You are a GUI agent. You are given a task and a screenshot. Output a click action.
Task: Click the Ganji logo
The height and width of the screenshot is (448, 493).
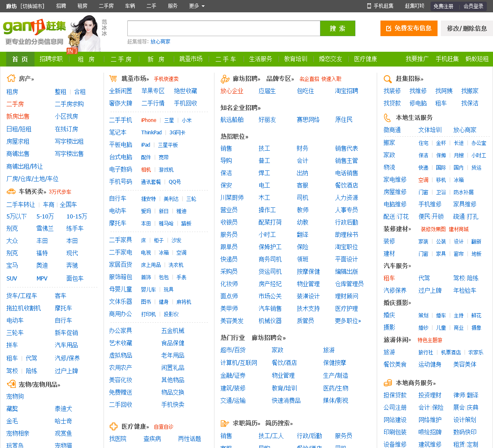coord(34,27)
